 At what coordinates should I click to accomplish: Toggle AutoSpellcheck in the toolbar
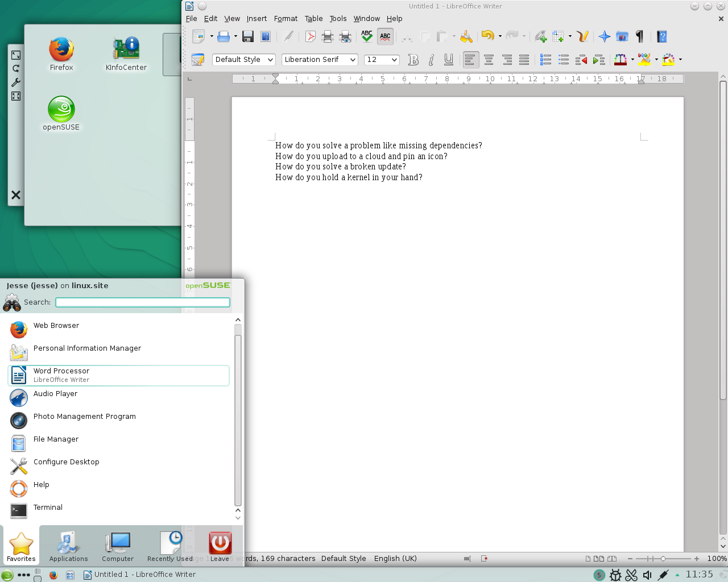click(x=385, y=36)
